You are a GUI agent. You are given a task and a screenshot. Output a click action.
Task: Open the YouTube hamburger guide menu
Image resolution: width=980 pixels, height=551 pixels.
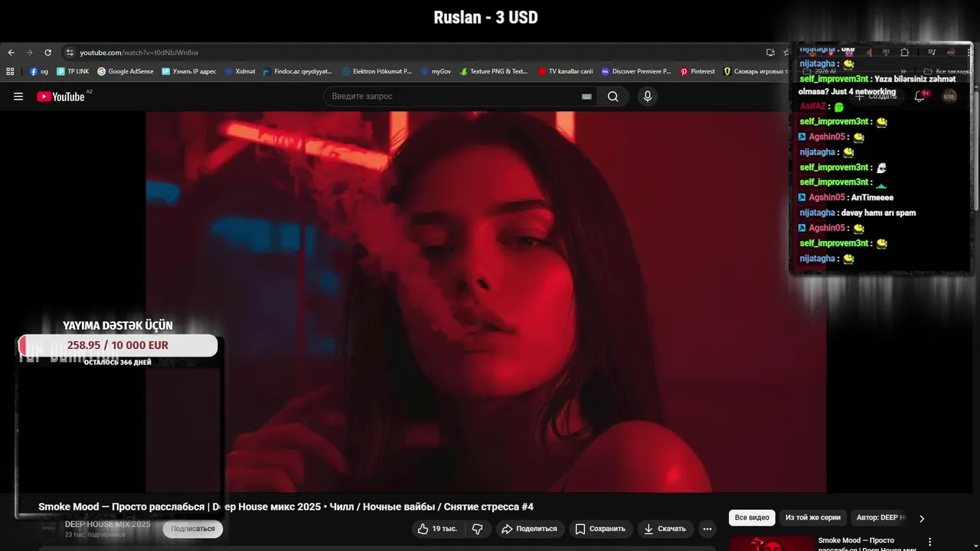(18, 96)
